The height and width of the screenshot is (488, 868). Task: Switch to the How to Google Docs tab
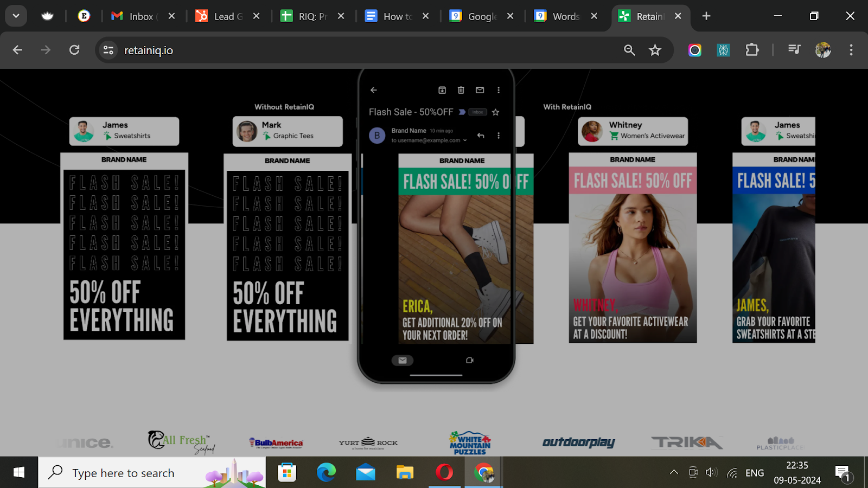388,16
